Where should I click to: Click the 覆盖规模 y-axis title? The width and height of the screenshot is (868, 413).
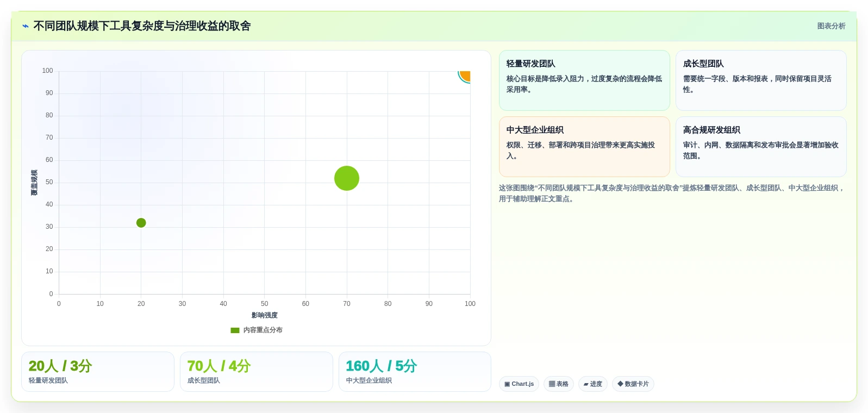34,183
